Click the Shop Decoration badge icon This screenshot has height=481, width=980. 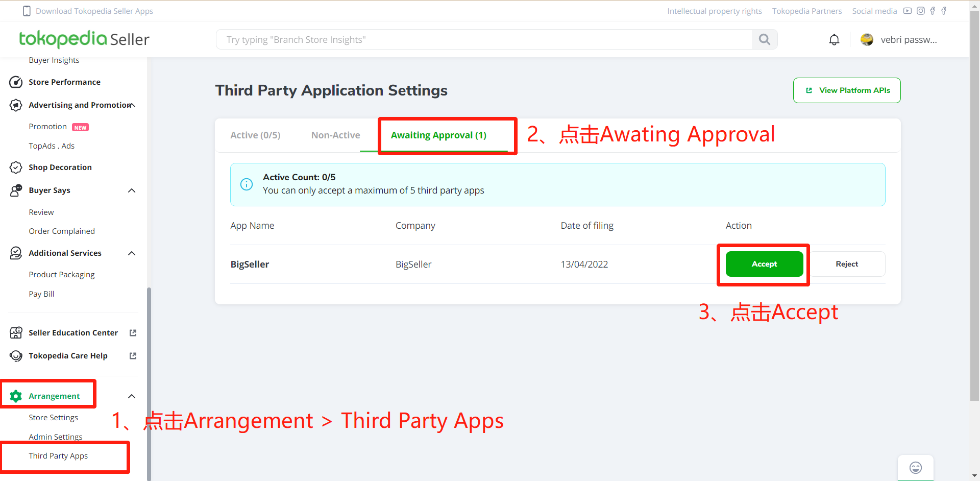pos(16,167)
